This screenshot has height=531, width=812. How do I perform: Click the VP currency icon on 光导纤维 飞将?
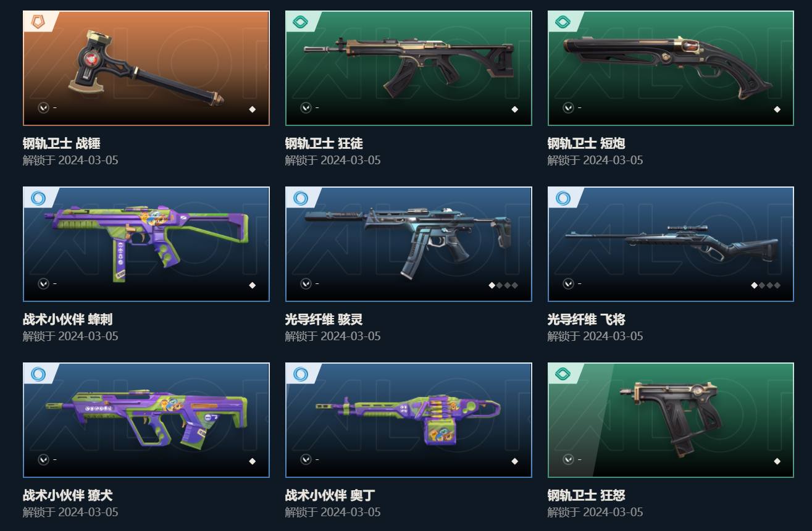[x=568, y=283]
